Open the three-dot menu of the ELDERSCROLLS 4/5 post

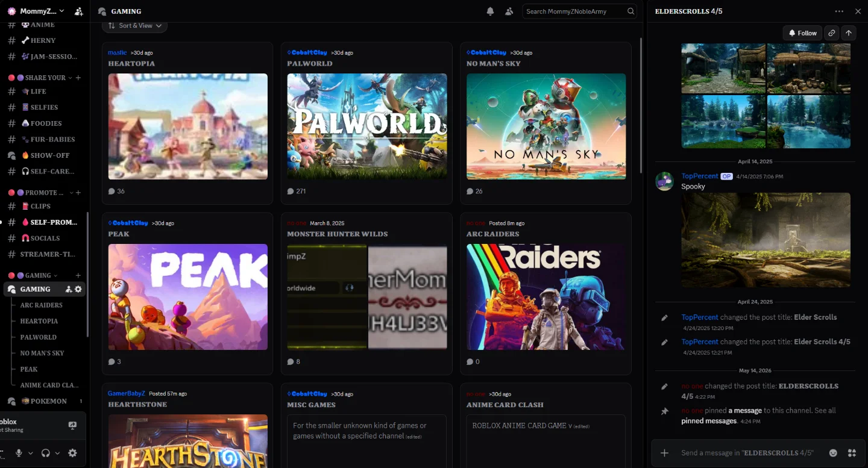840,11
